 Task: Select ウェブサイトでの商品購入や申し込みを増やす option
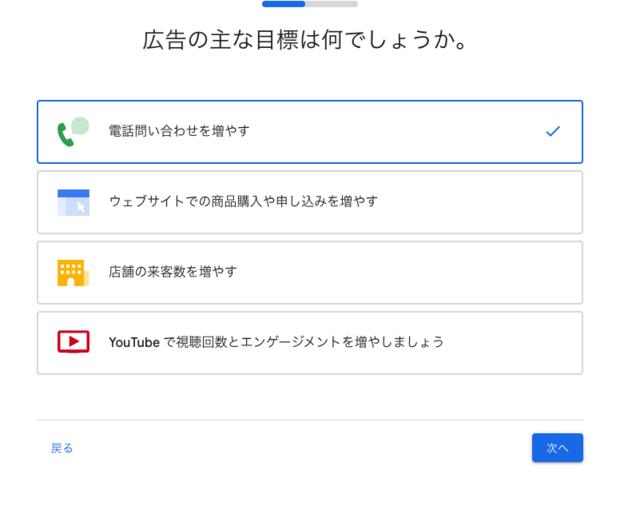click(x=310, y=202)
